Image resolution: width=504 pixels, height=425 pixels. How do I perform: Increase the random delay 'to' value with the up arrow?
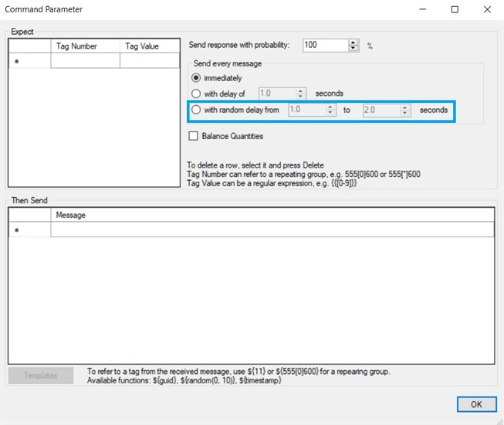405,107
